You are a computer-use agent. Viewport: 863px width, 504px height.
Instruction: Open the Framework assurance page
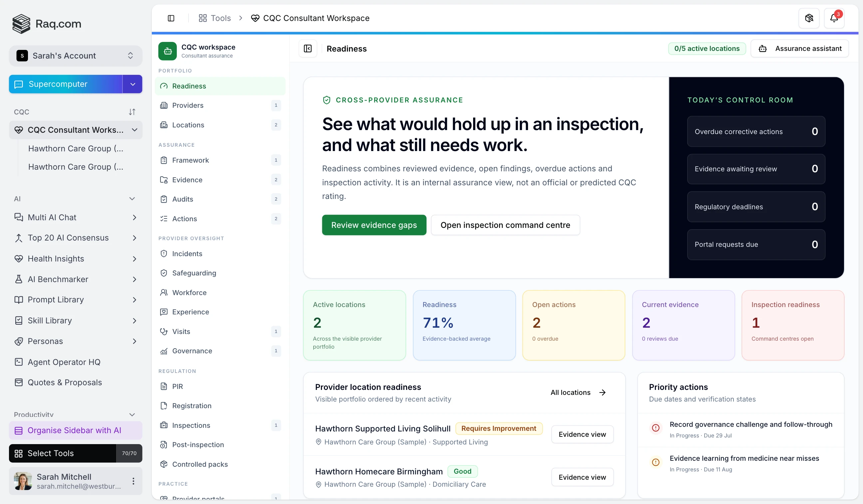coord(220,160)
